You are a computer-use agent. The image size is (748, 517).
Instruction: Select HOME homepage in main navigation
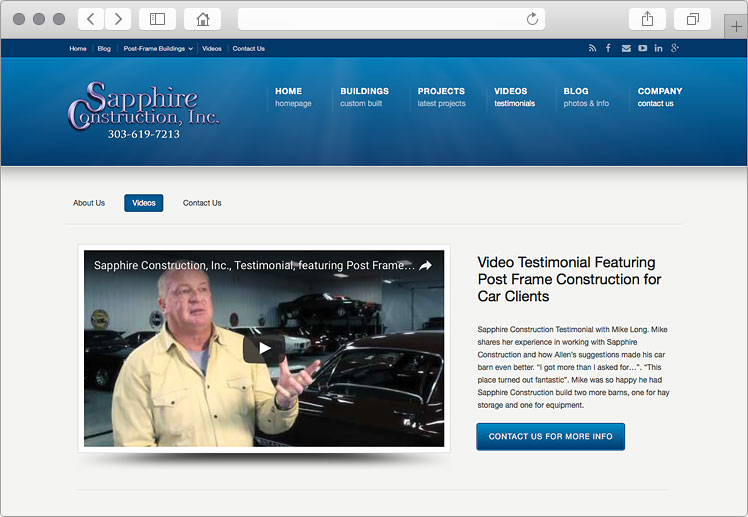coord(293,97)
